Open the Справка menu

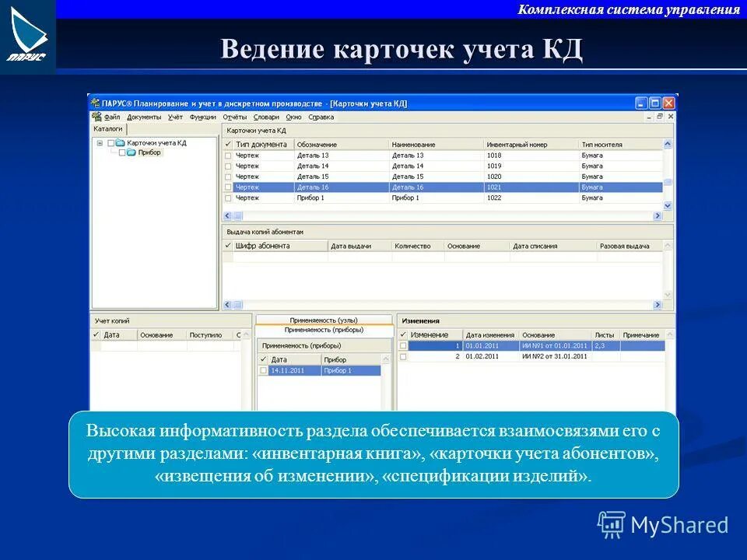321,117
